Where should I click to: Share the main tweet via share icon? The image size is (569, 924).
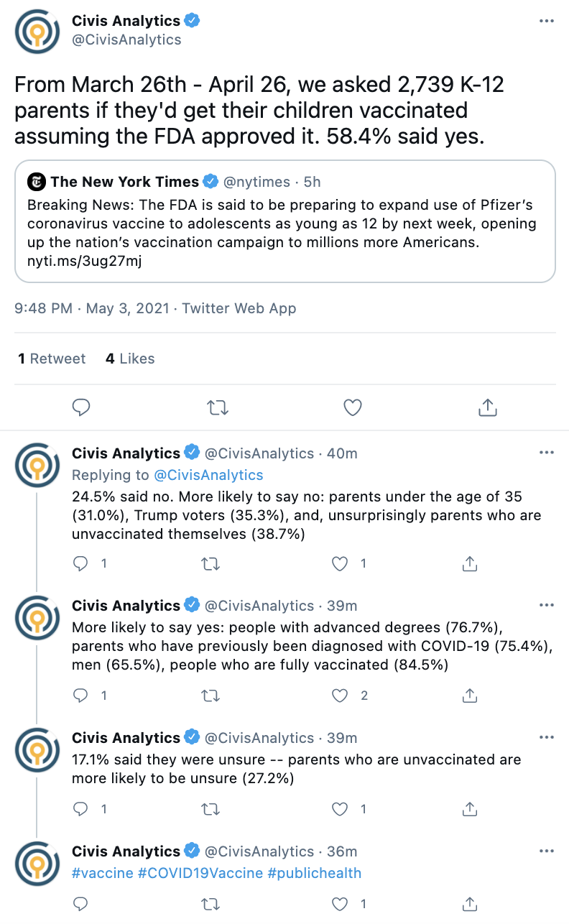487,408
